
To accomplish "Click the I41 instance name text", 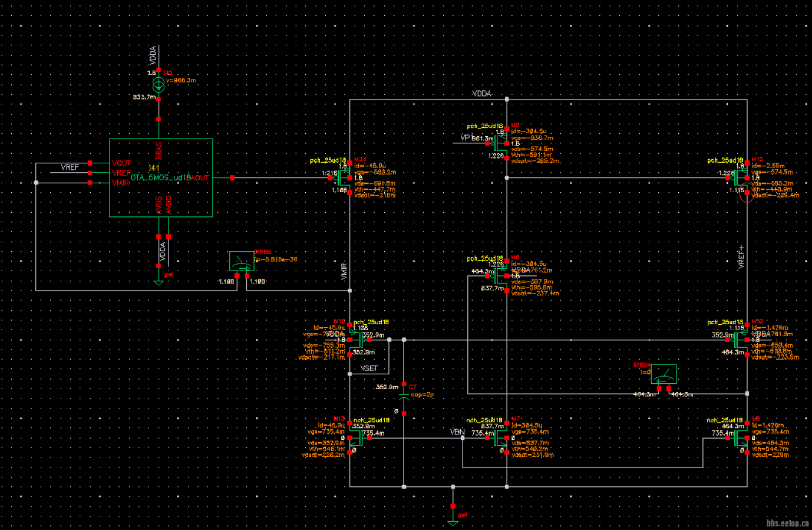I will point(154,168).
